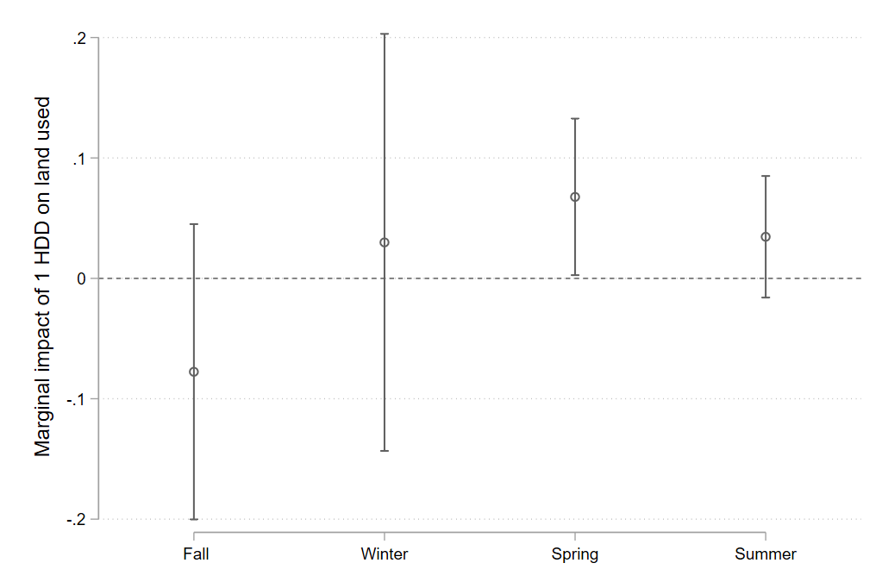Click the Winter point estimate marker
882x588 pixels.
[385, 242]
